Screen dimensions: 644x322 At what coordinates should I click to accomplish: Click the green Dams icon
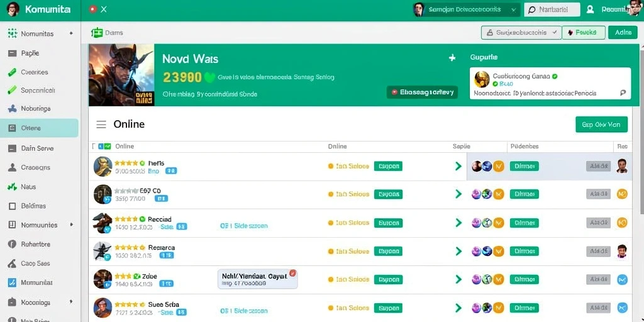(97, 33)
